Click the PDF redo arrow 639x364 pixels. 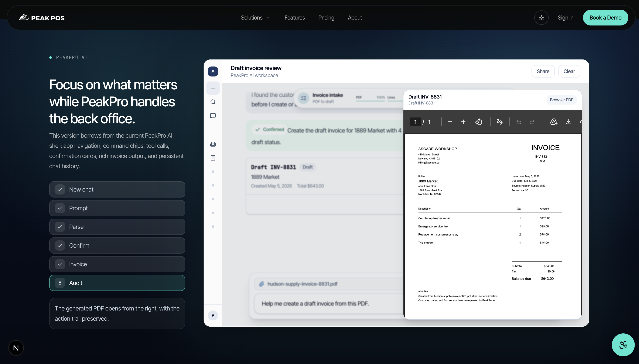(x=532, y=122)
